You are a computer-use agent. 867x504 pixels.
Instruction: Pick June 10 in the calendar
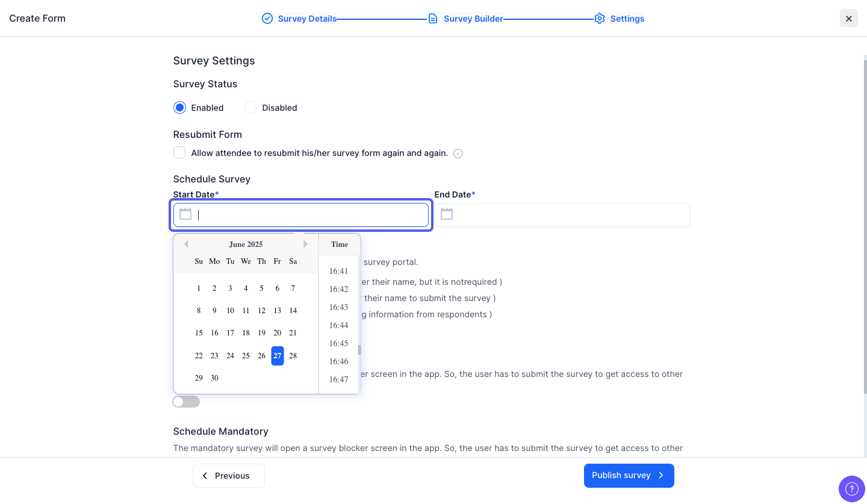[230, 311]
